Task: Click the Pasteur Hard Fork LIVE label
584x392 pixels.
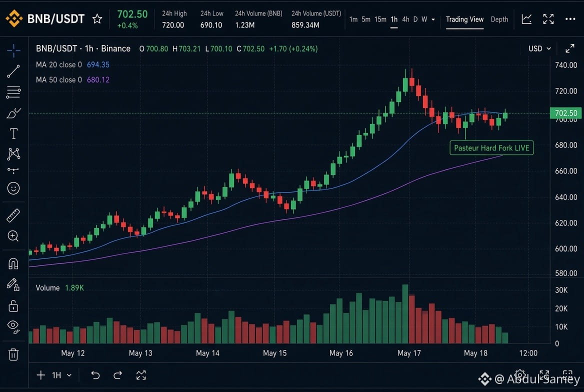Action: (x=491, y=148)
